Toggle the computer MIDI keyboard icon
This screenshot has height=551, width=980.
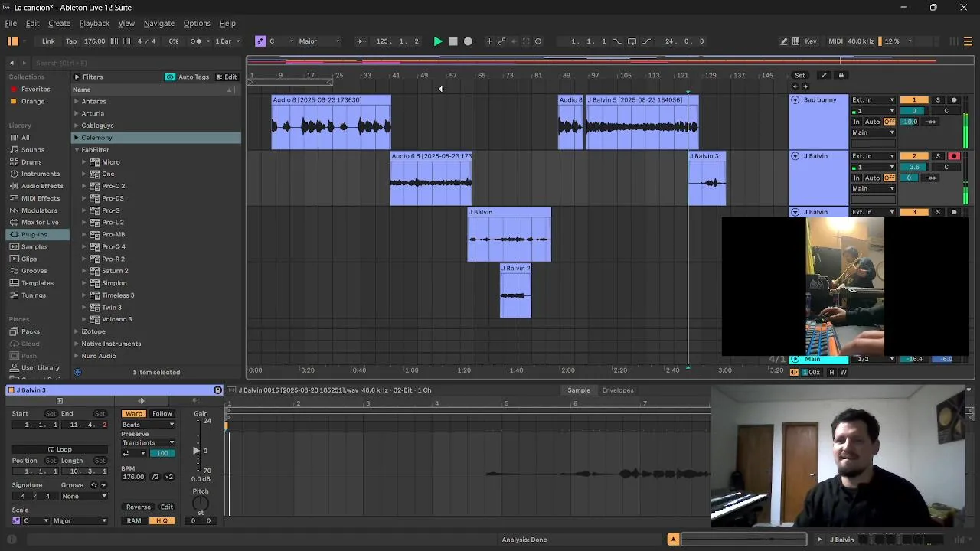coord(795,41)
